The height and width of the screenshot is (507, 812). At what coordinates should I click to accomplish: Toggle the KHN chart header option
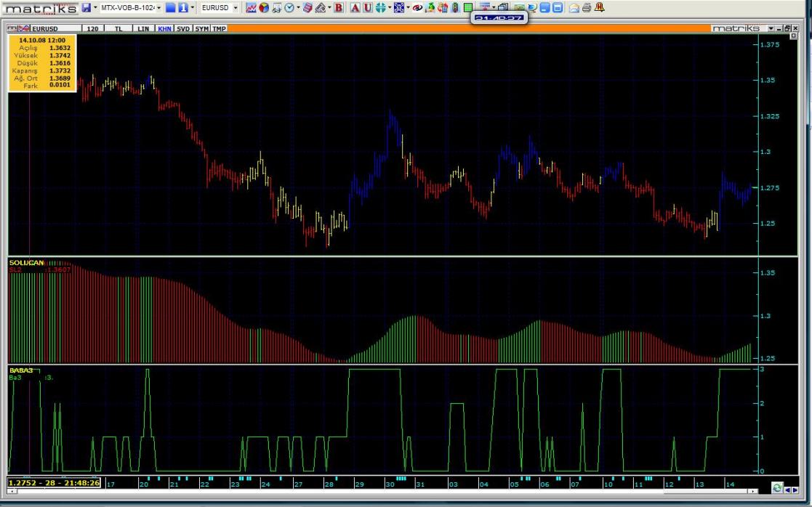pos(165,28)
